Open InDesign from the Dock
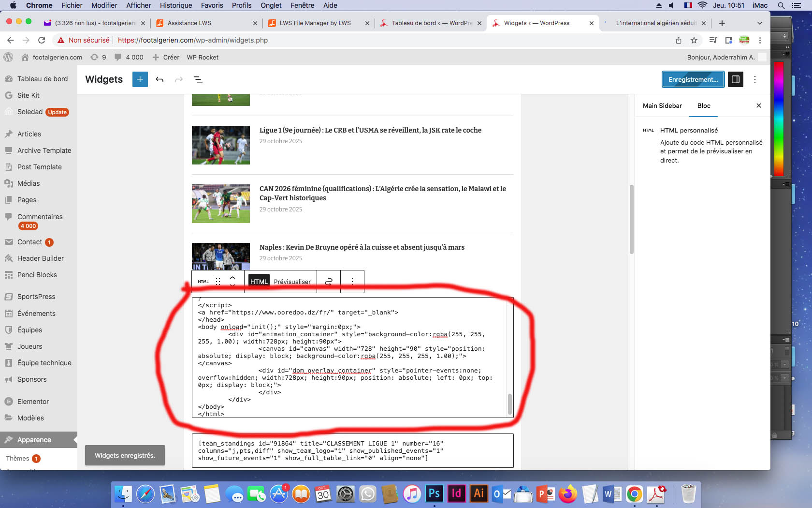812x508 pixels. click(456, 493)
